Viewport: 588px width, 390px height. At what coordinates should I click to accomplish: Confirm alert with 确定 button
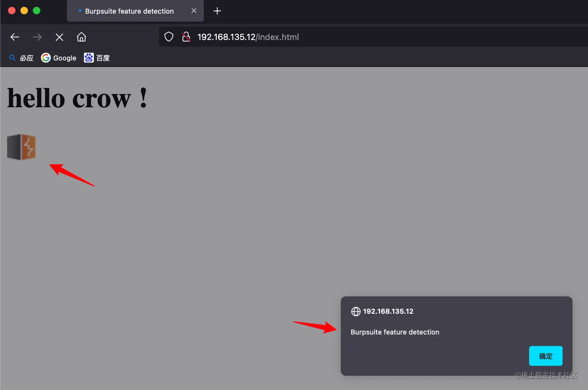[x=546, y=356]
